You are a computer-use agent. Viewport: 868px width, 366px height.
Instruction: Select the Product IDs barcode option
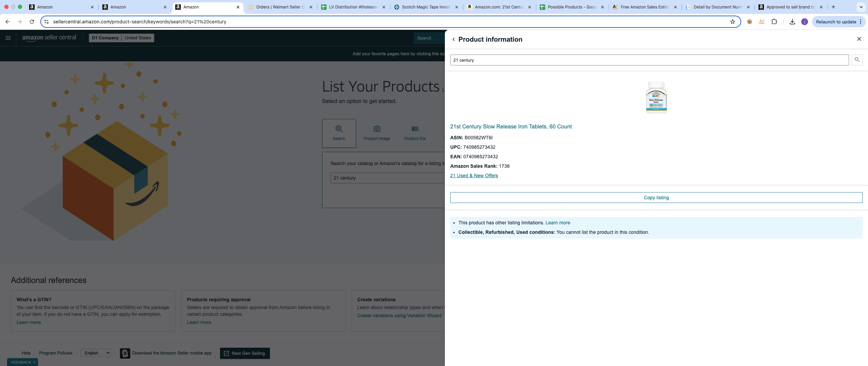(415, 133)
